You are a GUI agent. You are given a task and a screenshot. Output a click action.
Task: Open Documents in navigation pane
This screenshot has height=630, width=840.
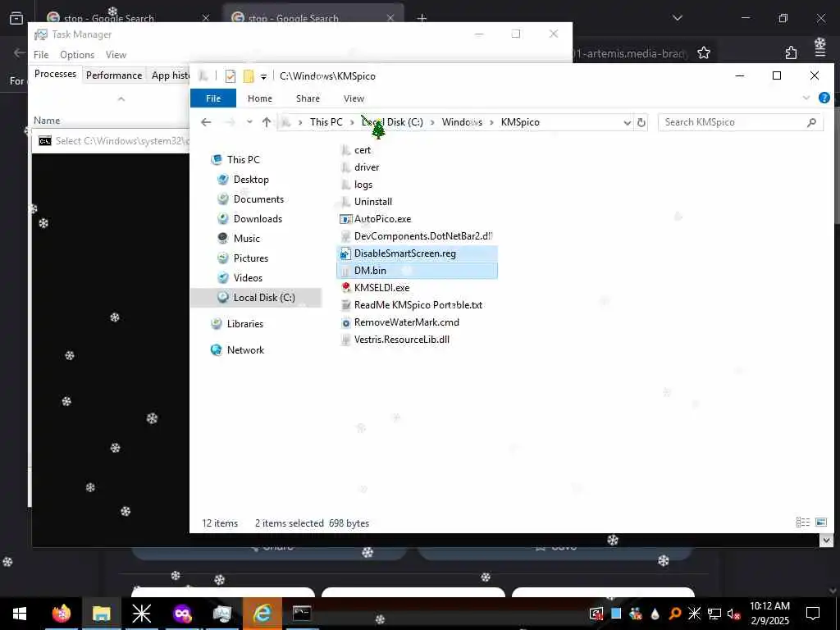pyautogui.click(x=258, y=199)
